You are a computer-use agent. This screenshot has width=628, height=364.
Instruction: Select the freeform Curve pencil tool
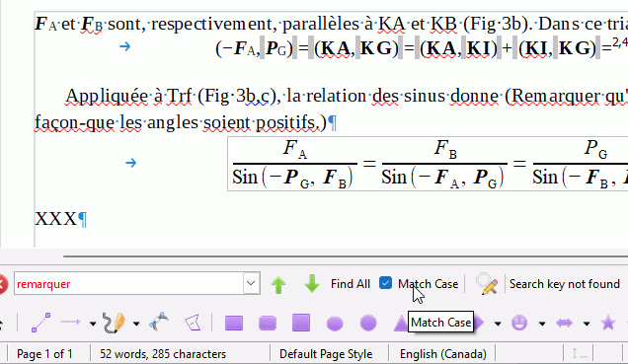114,323
